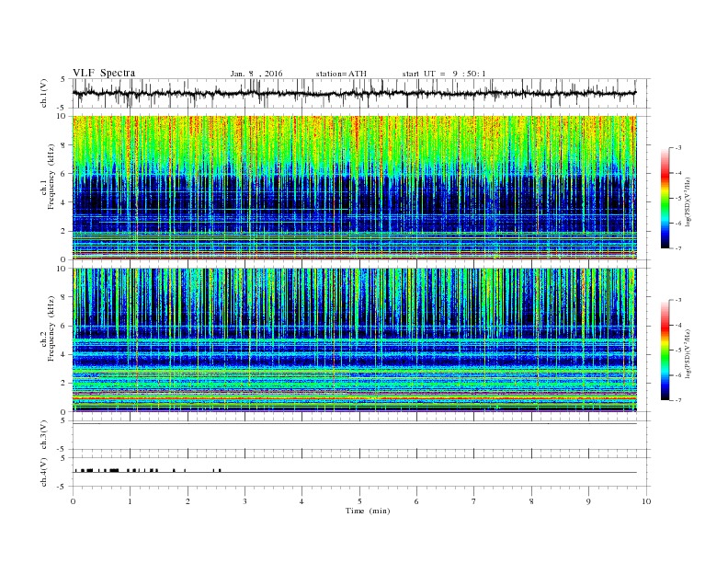Select the date text "Jan. 8 , 2016"
This screenshot has width=728, height=563.
tap(256, 74)
